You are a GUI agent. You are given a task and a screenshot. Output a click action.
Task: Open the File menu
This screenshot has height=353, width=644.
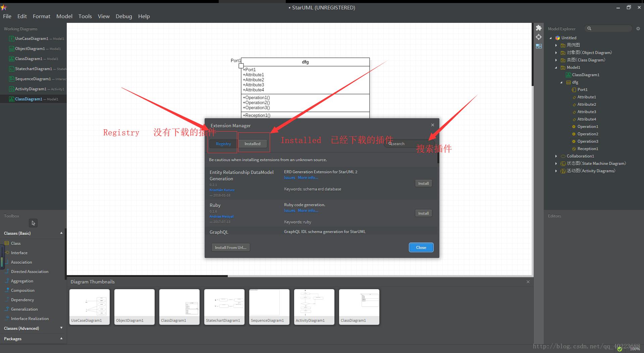(7, 16)
